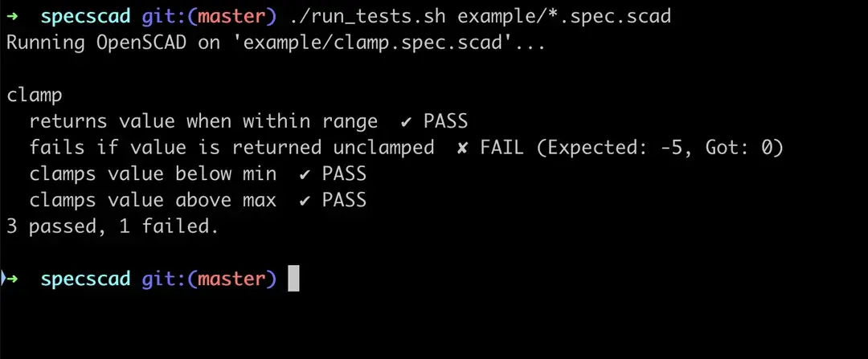Click the 'clamp' suite heading
The width and height of the screenshot is (868, 359).
coord(35,96)
